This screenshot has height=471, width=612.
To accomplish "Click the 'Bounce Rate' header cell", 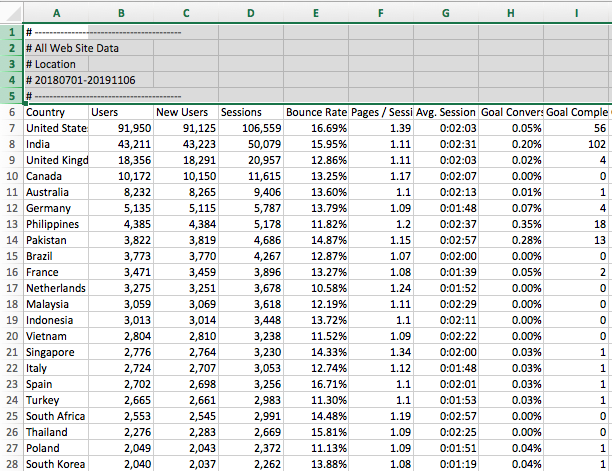I will [x=316, y=112].
